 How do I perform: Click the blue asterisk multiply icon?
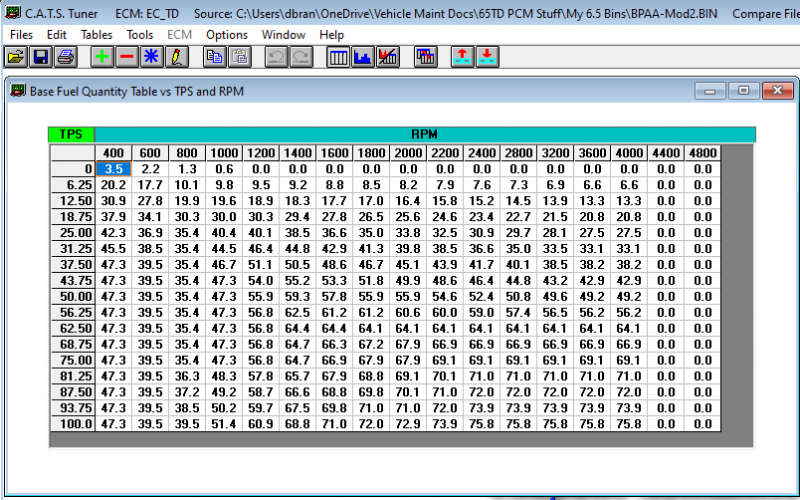click(x=151, y=57)
